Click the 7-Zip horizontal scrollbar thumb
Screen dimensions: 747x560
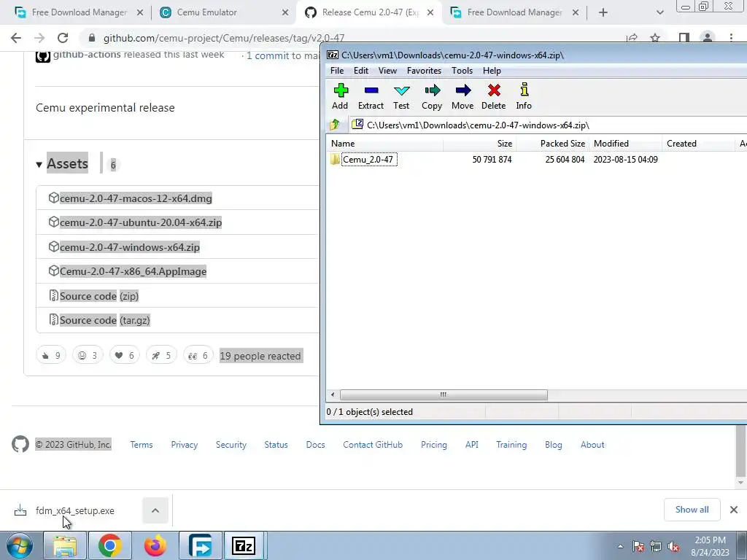[x=444, y=394]
